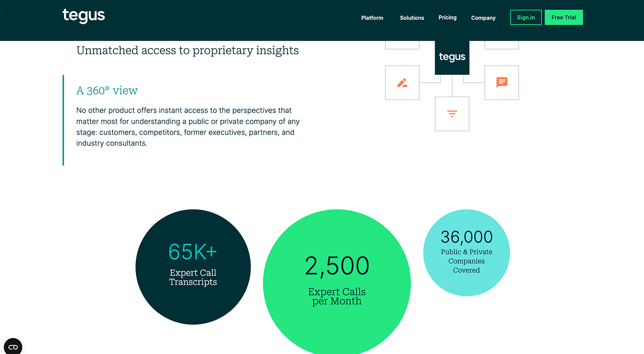Screen dimensions: 644x354
Task: Click the 2,500 Expert Calls per Month circle
Action: [x=337, y=284]
